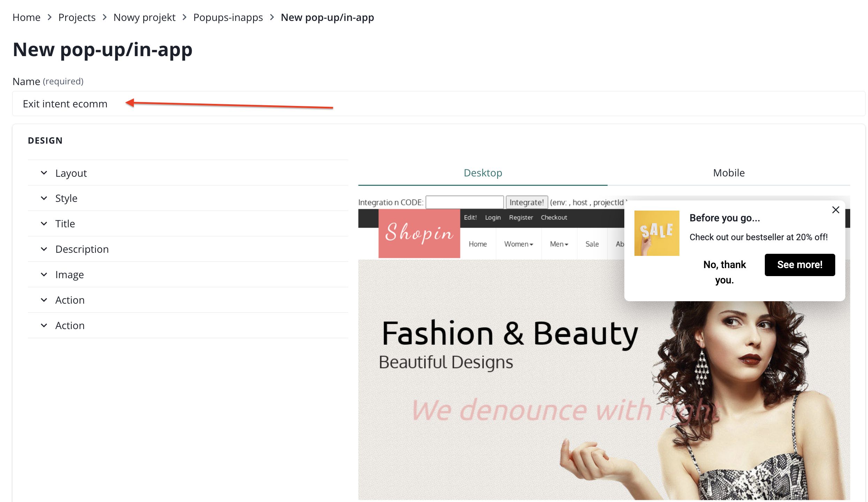Screen dimensions: 868x502
Task: Expand the Layout section chevron
Action: coord(44,173)
